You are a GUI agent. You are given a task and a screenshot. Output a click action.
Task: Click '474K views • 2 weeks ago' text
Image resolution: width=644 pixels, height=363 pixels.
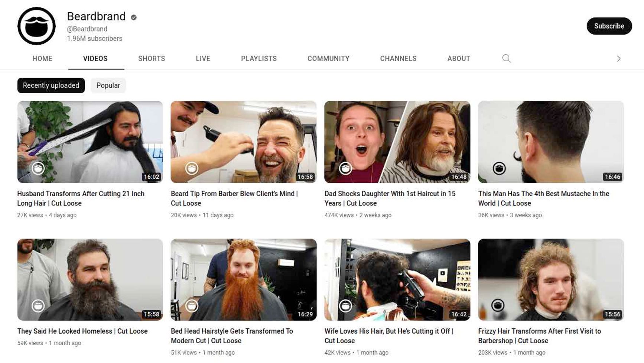(358, 215)
